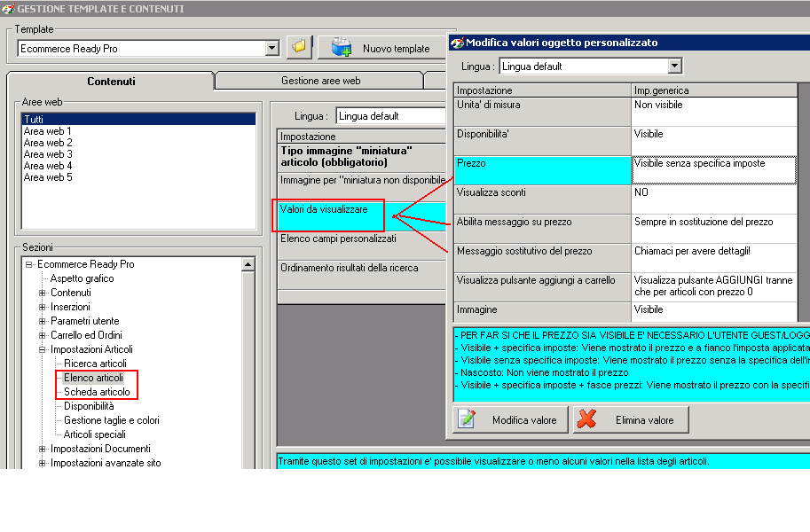Click the Elimina valore button
The height and width of the screenshot is (532, 810).
[x=631, y=419]
